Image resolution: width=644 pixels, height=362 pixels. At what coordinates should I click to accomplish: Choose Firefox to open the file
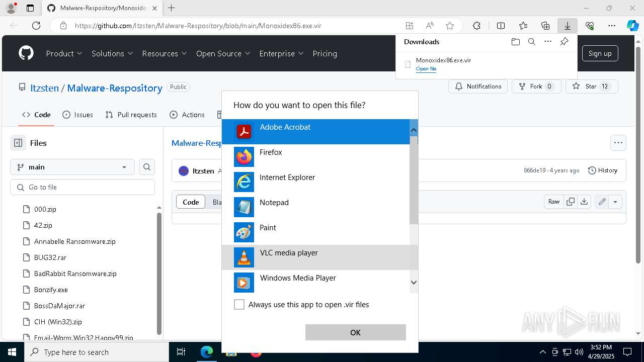click(x=316, y=157)
